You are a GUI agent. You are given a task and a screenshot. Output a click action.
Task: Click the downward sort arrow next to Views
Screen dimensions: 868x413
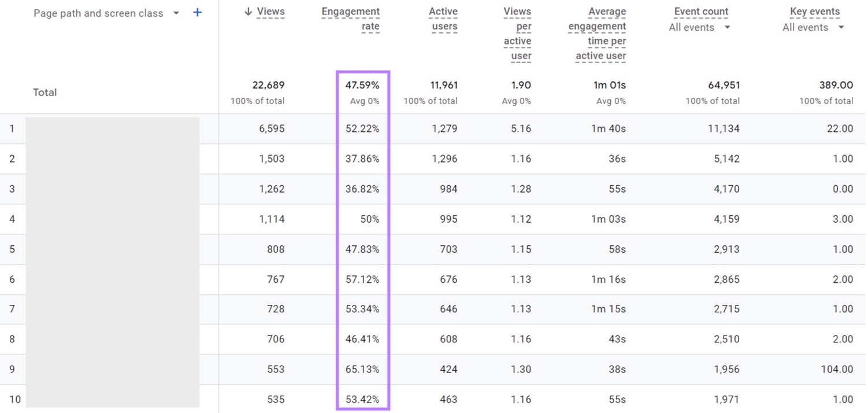pos(248,11)
